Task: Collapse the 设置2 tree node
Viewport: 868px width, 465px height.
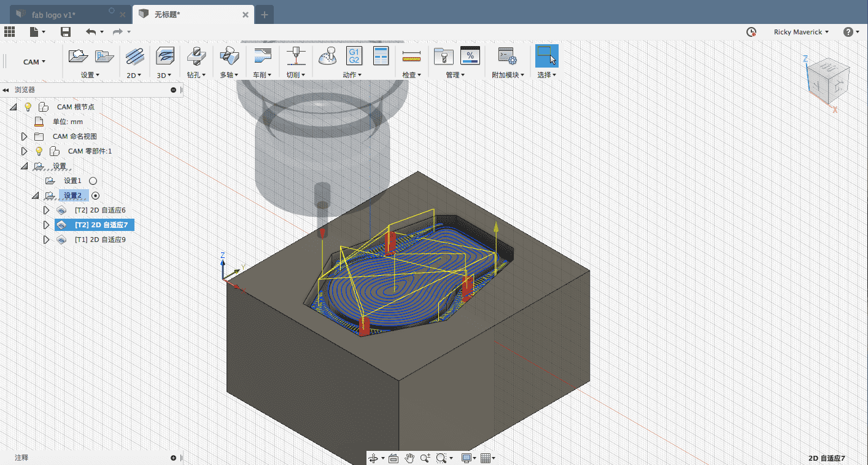Action: point(35,195)
